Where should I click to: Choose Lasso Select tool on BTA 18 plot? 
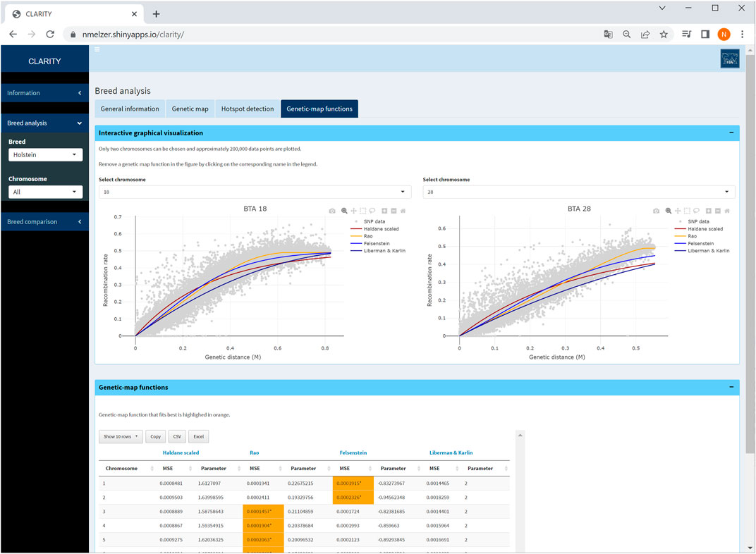point(372,211)
